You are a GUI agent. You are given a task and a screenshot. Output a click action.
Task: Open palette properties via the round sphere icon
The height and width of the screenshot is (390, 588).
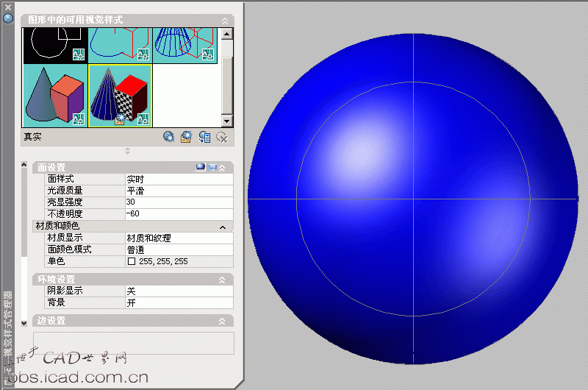point(8,19)
